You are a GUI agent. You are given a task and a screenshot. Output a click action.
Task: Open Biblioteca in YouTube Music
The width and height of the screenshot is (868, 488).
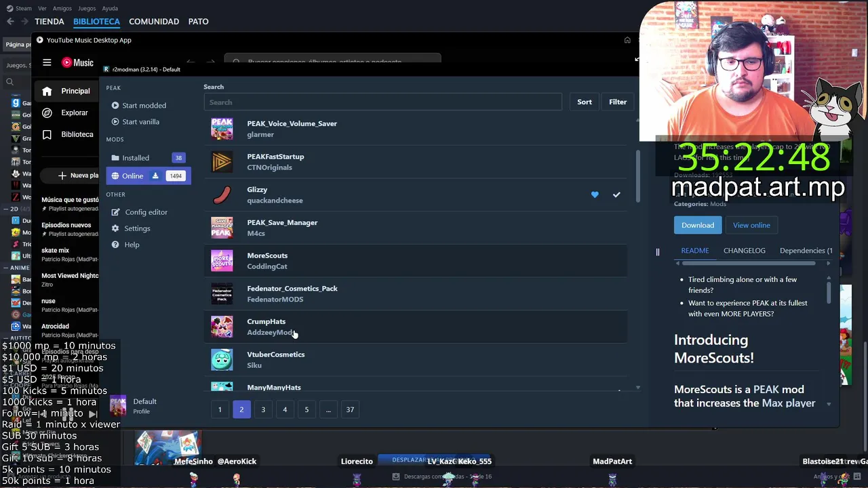tap(67, 134)
